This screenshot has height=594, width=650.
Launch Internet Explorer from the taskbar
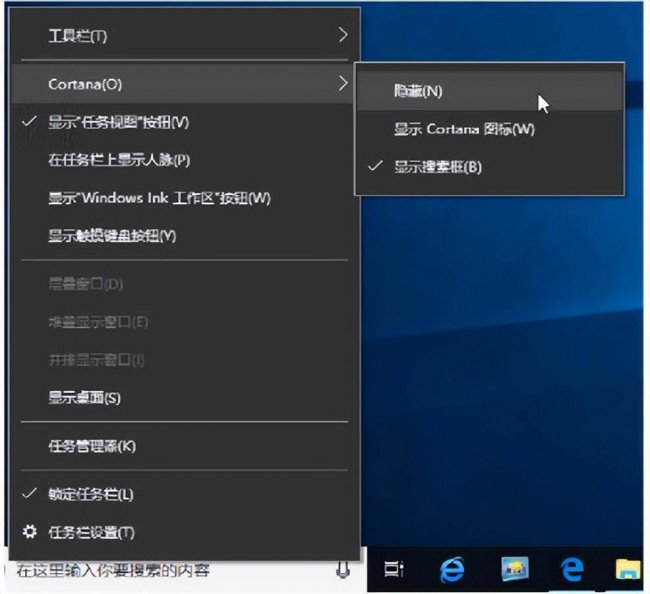click(x=452, y=570)
